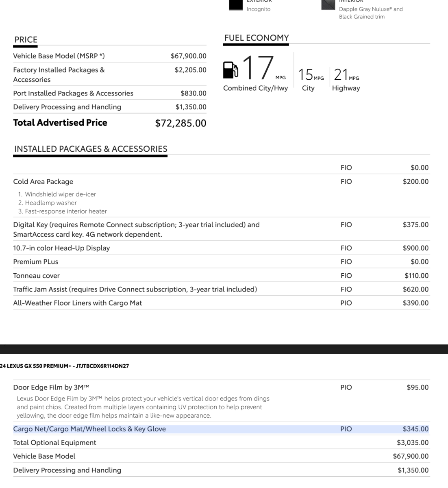Click the PRICE section heading
This screenshot has width=448, height=488.
pyautogui.click(x=26, y=39)
